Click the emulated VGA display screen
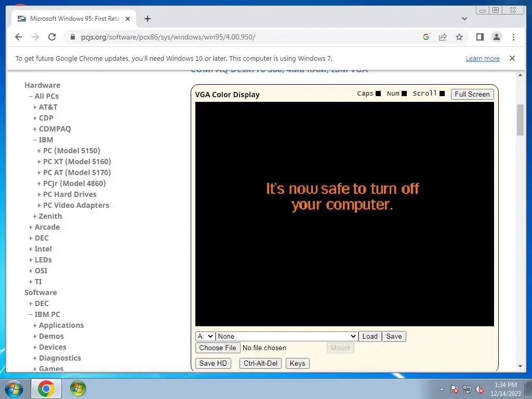Viewport: 532px width, 399px height. pyautogui.click(x=344, y=214)
